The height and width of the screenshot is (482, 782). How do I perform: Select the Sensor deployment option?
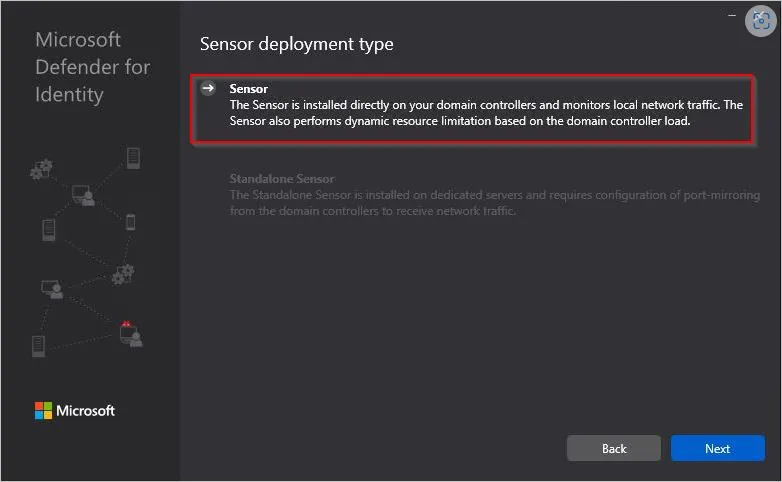pyautogui.click(x=472, y=109)
